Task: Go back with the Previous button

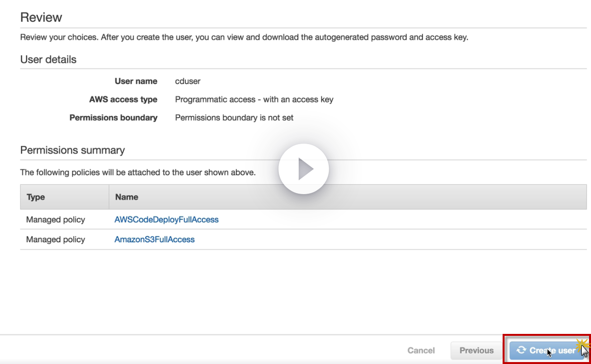Action: pos(476,350)
